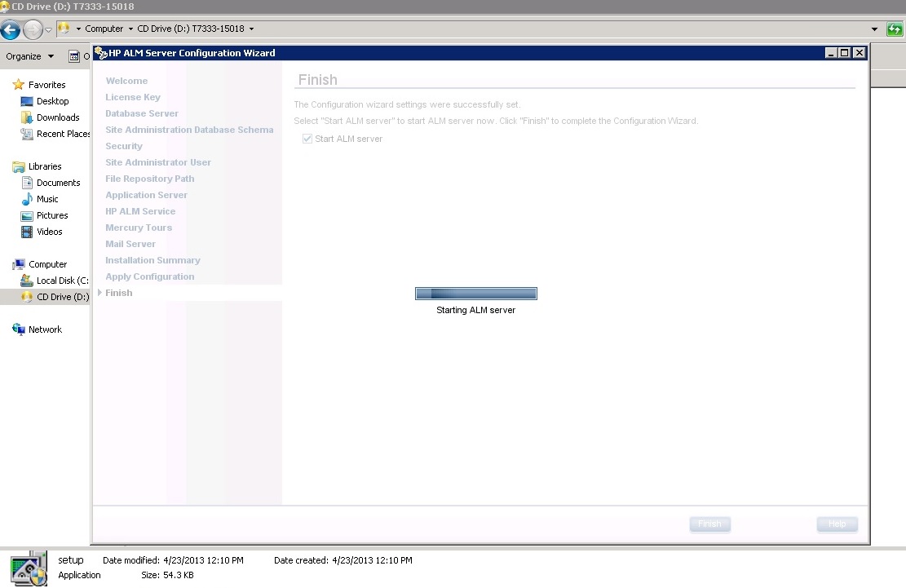Click the Network icon in navigation pane
The image size is (906, 588).
pyautogui.click(x=19, y=329)
